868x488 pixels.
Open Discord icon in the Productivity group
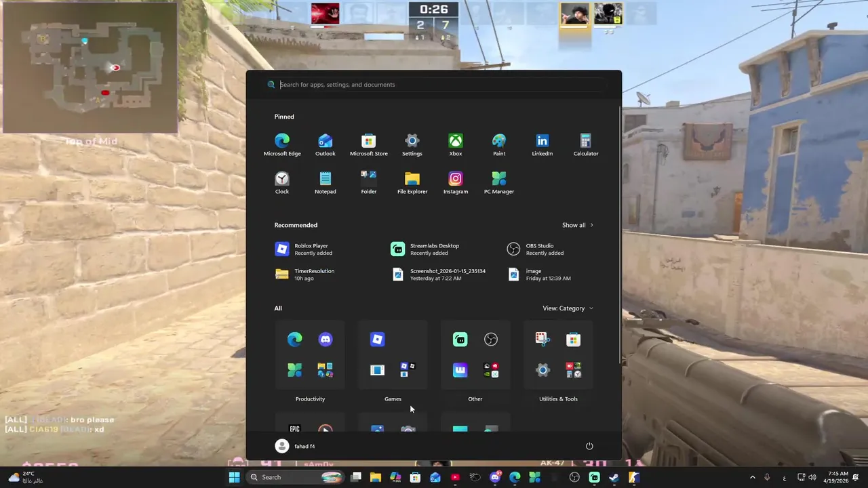click(325, 340)
